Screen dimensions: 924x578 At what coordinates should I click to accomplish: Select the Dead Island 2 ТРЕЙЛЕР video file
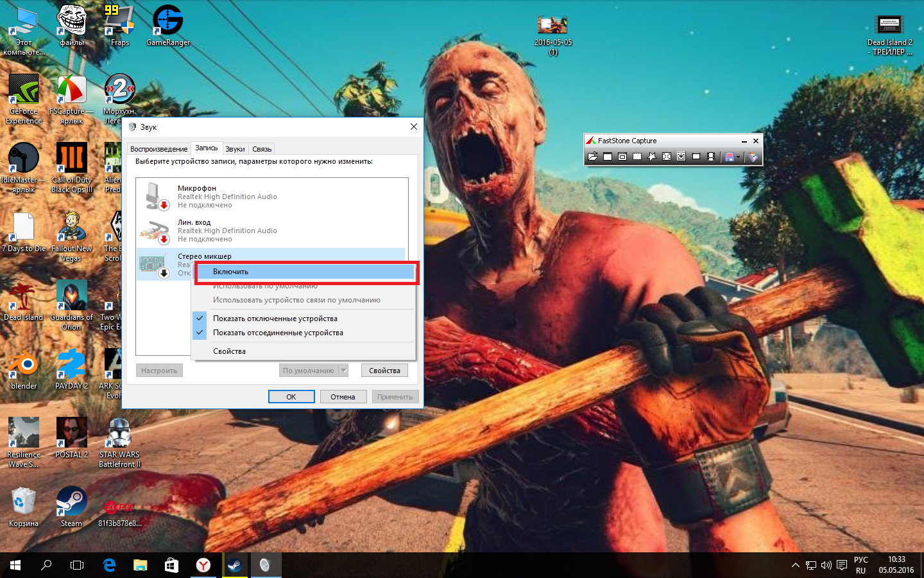[x=890, y=35]
